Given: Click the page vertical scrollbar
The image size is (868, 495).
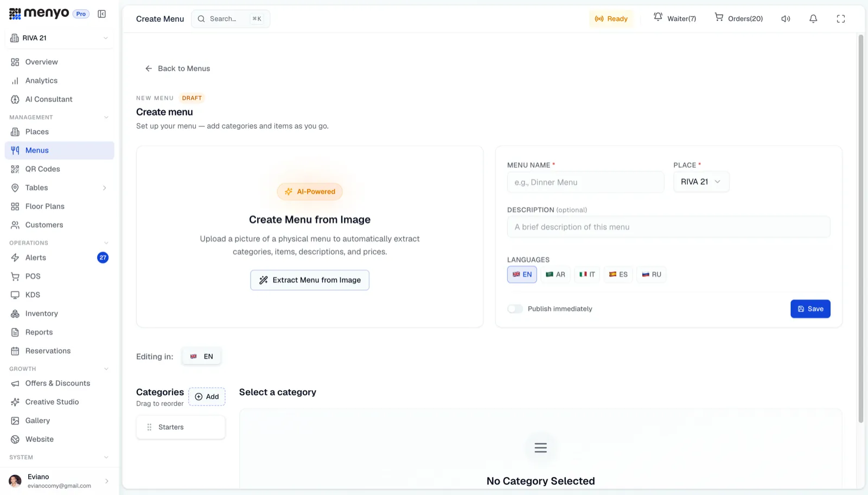Looking at the screenshot, I should (860, 228).
